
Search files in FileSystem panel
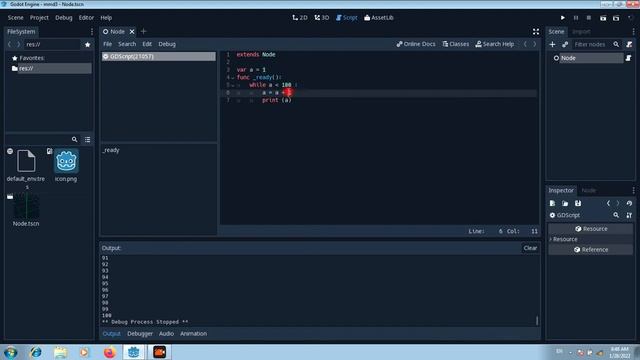coord(74,139)
